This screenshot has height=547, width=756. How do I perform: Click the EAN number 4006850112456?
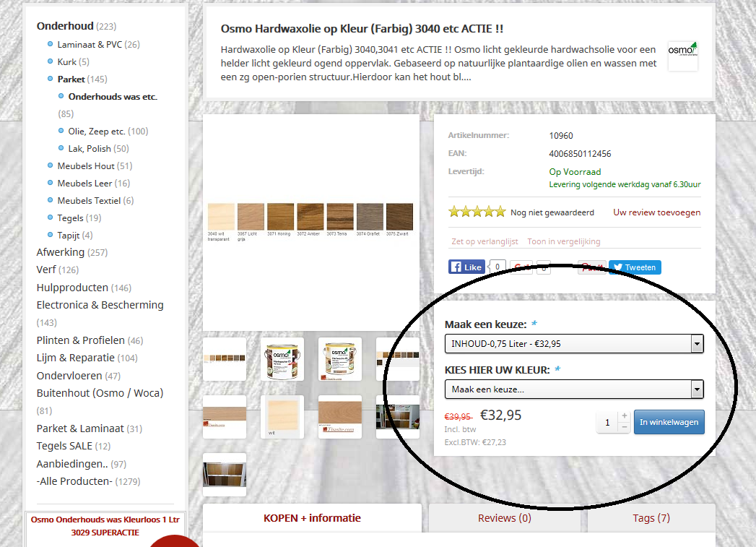580,154
